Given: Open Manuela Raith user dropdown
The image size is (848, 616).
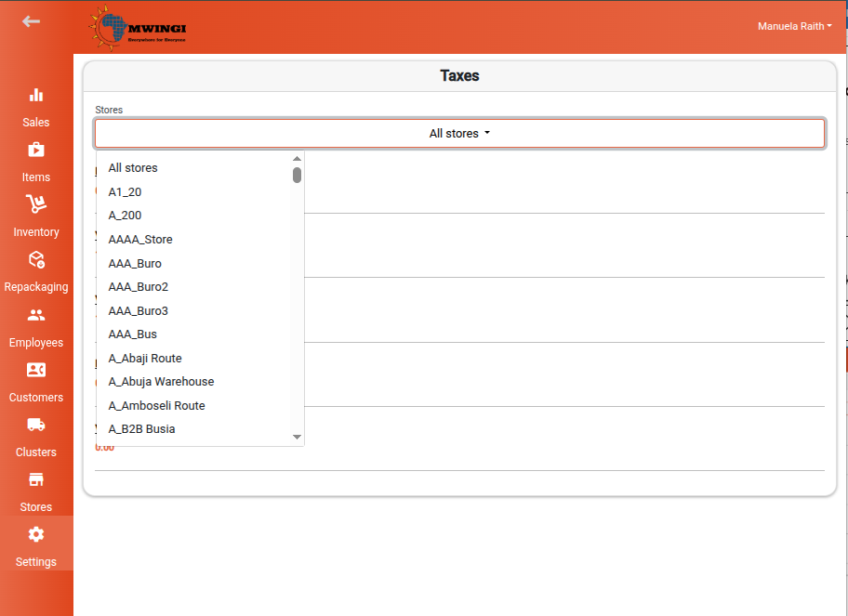Looking at the screenshot, I should (794, 26).
